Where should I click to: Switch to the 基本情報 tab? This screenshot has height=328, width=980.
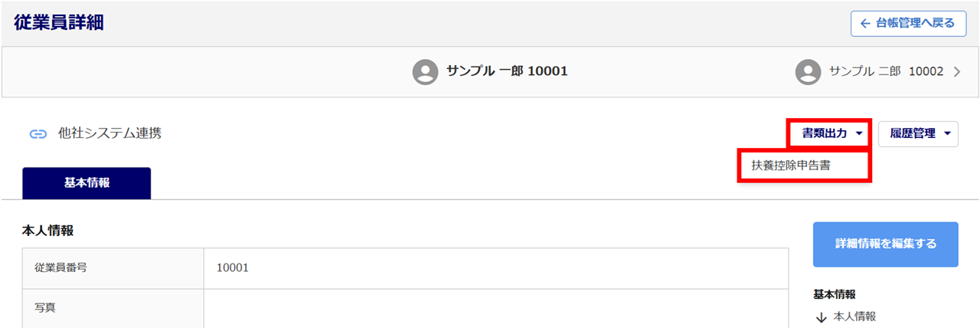[x=87, y=183]
